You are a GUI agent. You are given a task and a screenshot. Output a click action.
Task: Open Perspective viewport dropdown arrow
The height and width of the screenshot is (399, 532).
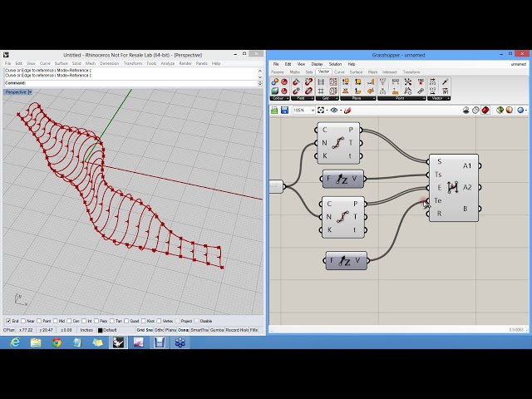[30, 92]
